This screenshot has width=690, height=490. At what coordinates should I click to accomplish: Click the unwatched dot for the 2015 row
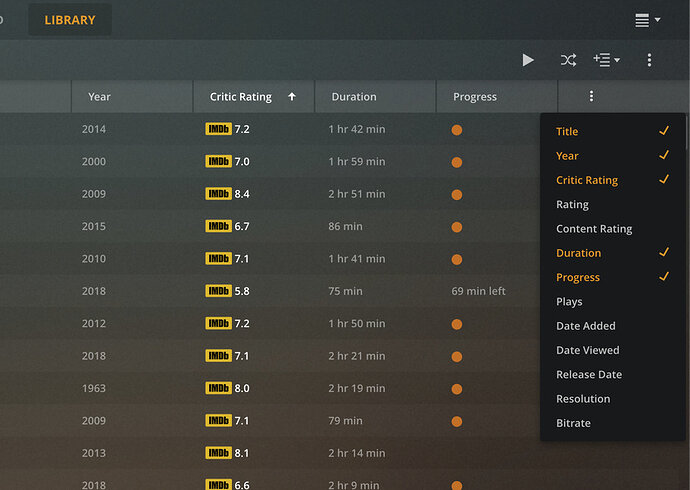(457, 227)
